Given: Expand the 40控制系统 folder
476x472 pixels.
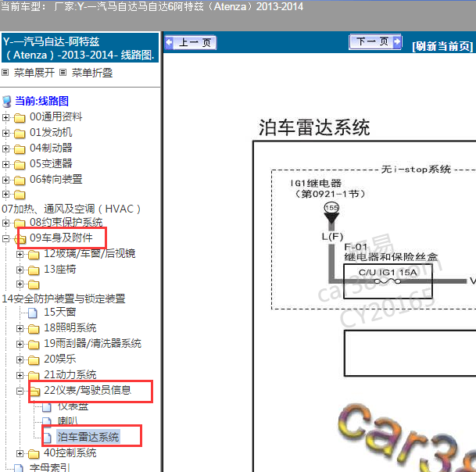Looking at the screenshot, I should 20,453.
